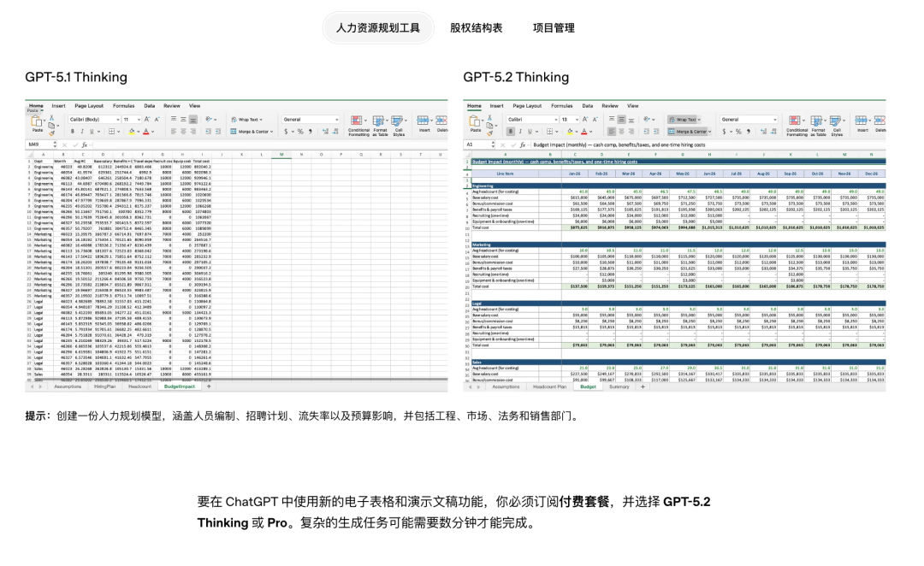This screenshot has width=924, height=566.
Task: Select HiringPlan sheet tab in GPT-5.1 spreadsheet
Action: point(105,386)
